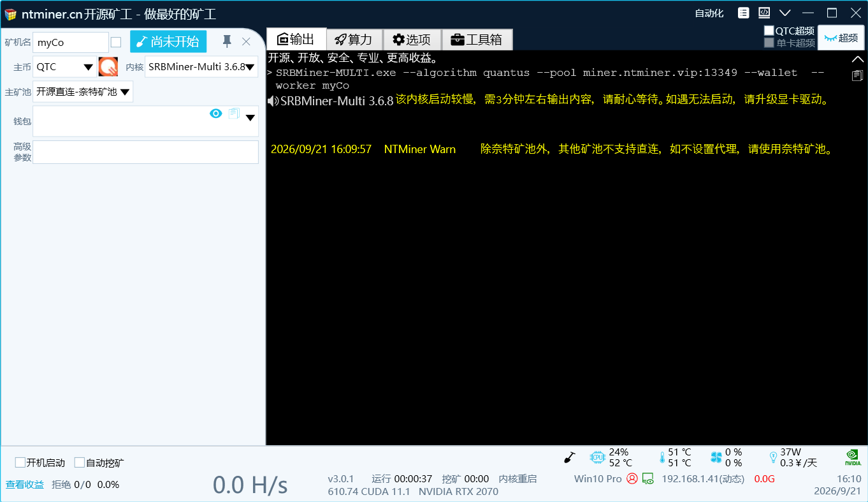Pin the left panel with pushpin icon
Image resolution: width=868 pixels, height=502 pixels.
click(x=227, y=41)
